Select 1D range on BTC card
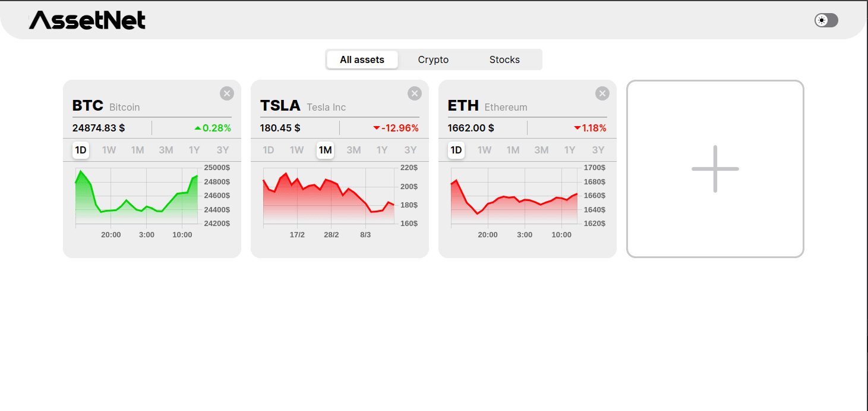 click(81, 150)
